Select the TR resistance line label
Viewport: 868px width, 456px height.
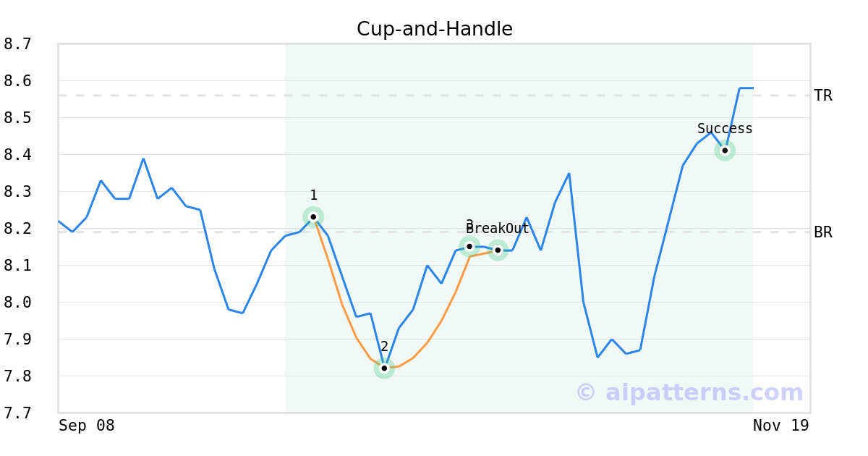[823, 96]
